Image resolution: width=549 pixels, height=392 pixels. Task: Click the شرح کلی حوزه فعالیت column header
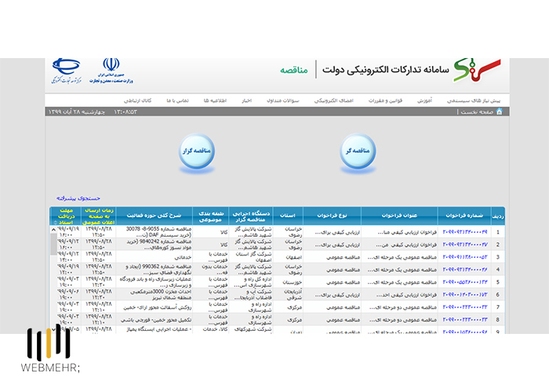point(154,216)
